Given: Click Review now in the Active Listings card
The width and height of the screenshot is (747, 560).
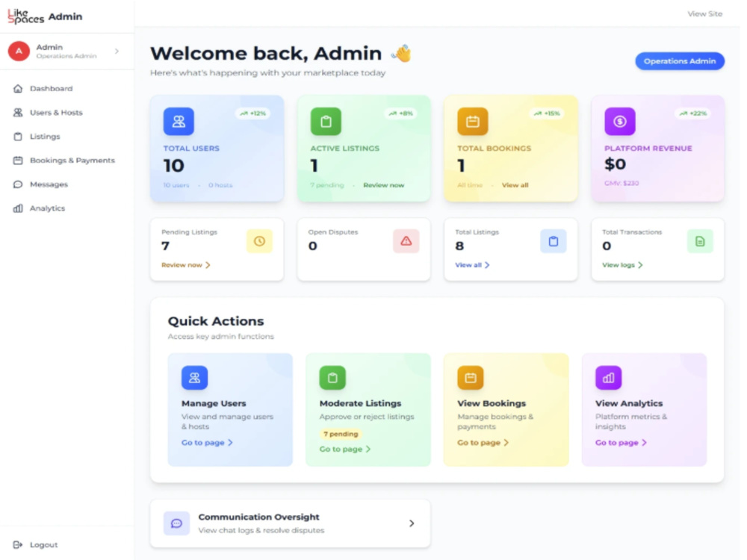Looking at the screenshot, I should point(383,185).
